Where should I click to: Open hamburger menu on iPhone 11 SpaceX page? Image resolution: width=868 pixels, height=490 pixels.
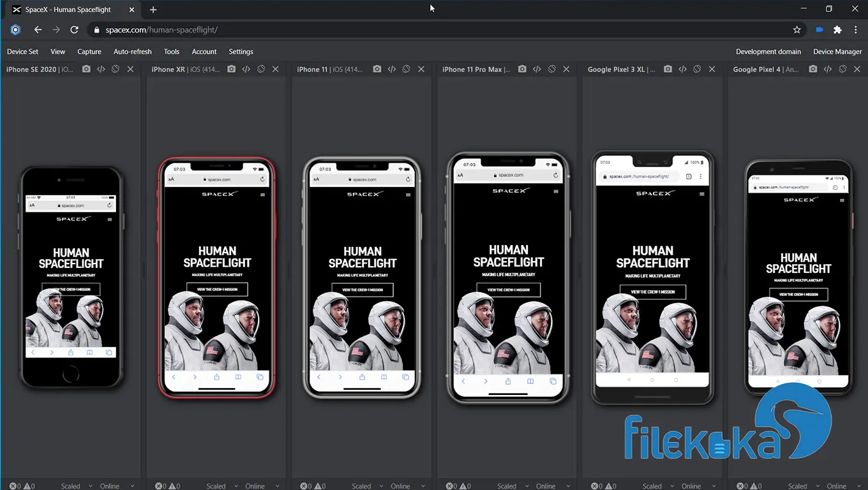[x=408, y=194]
